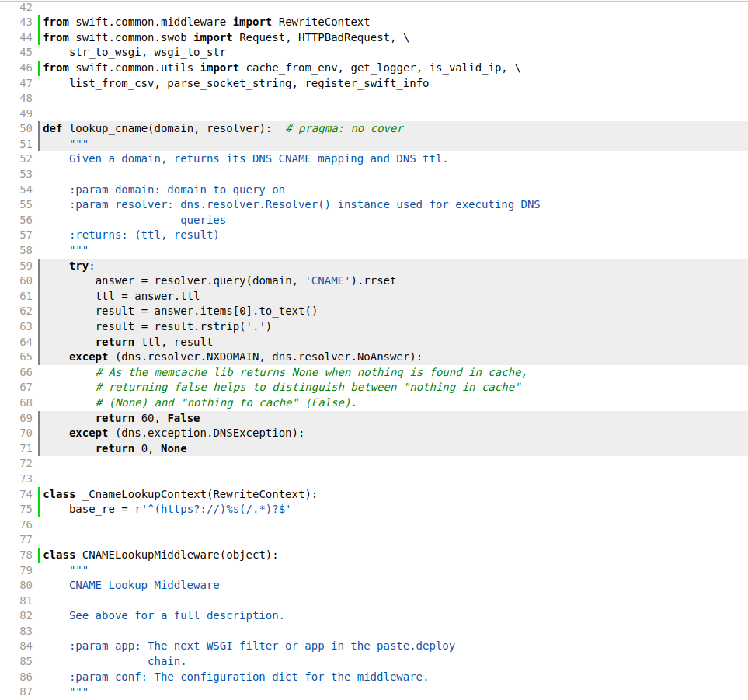Click the dns.exception.DNSException text
This screenshot has height=700, width=748.
tap(210, 433)
